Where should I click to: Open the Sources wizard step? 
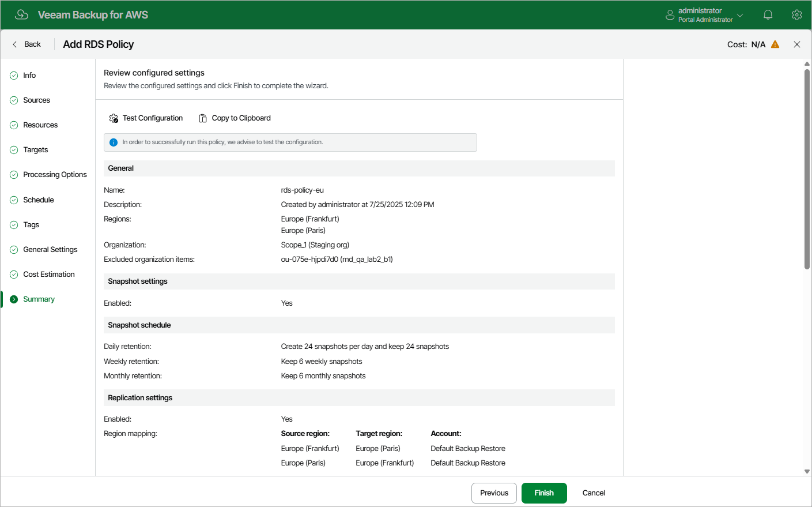[36, 100]
